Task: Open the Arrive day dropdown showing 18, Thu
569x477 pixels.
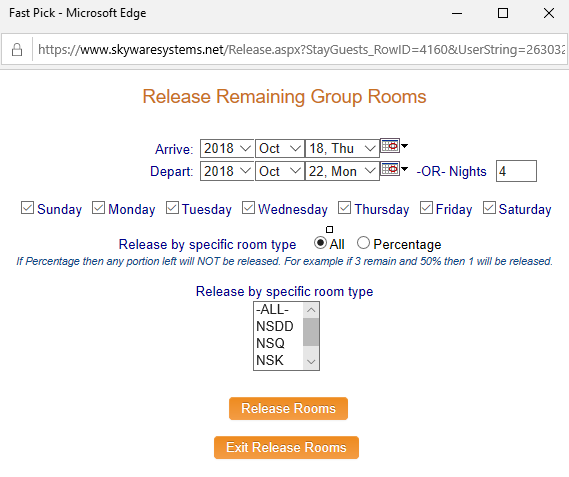Action: 342,148
